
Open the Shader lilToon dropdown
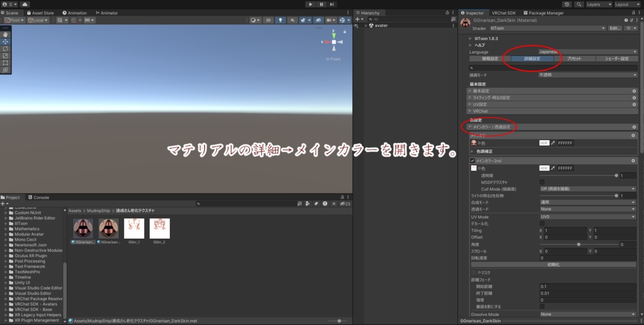coord(548,28)
